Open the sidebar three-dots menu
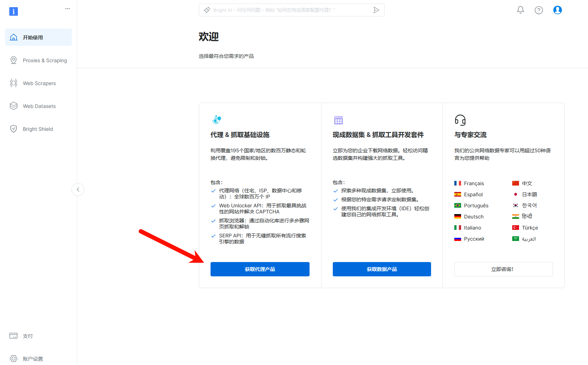The image size is (588, 365). tap(68, 9)
